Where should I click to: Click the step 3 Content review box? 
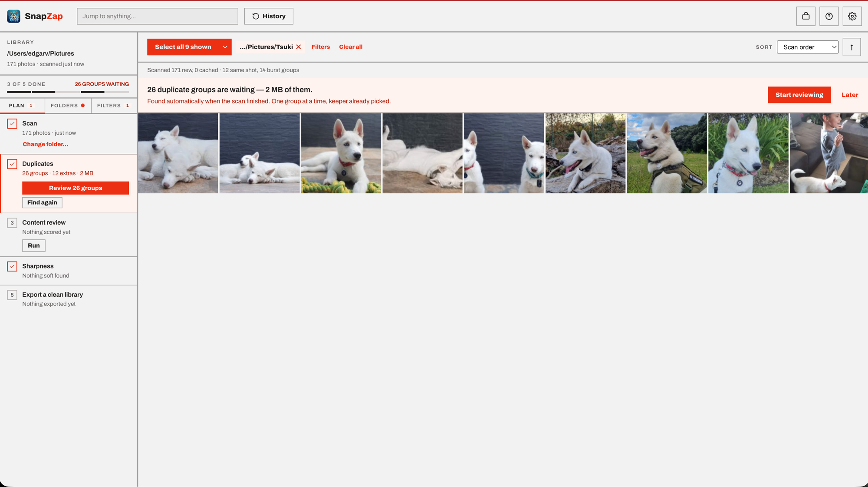(x=12, y=222)
